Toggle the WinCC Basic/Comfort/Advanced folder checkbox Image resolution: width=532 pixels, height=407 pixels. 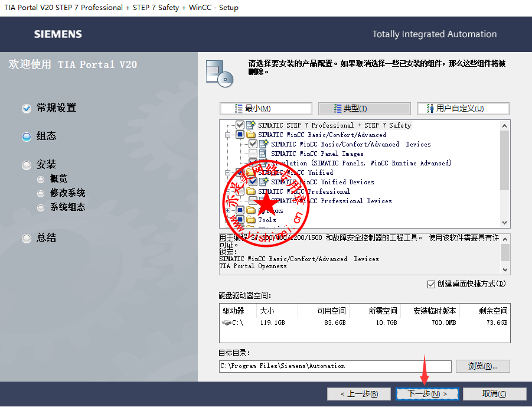tap(240, 135)
